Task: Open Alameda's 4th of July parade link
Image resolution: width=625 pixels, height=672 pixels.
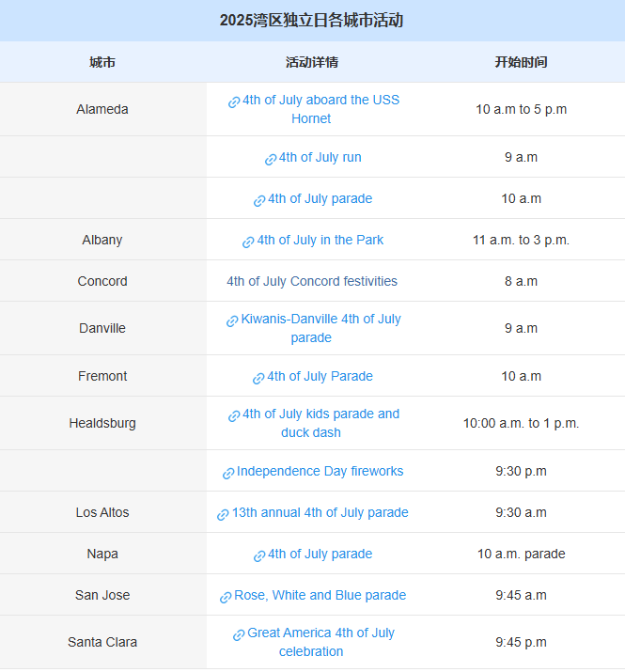Action: [320, 198]
